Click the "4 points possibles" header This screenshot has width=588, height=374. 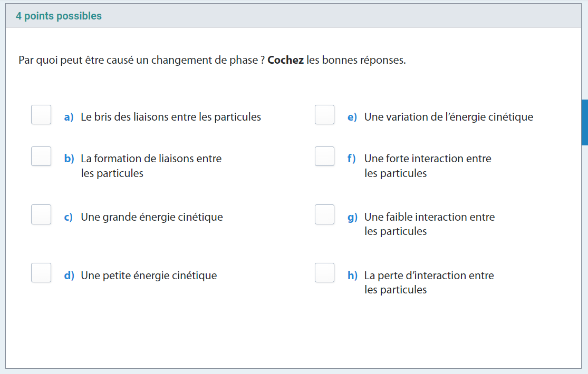pyautogui.click(x=59, y=16)
